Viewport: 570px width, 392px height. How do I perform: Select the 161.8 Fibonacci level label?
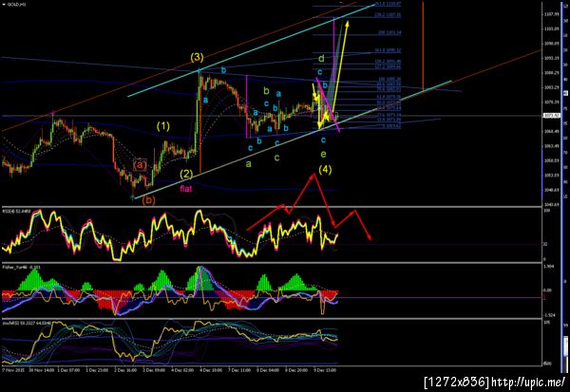pyautogui.click(x=388, y=50)
